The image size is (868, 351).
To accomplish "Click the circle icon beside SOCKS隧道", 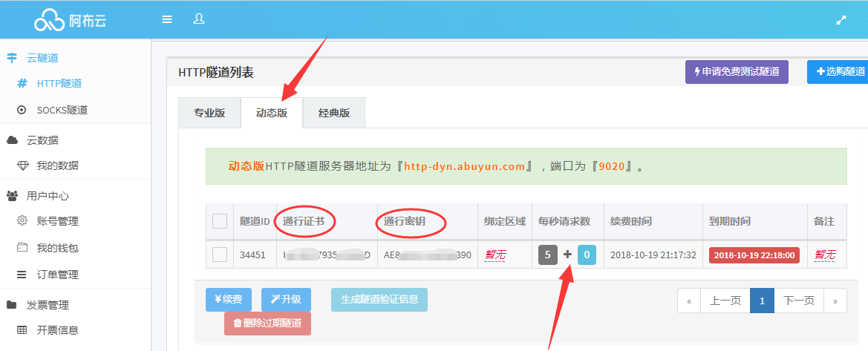I will click(22, 110).
